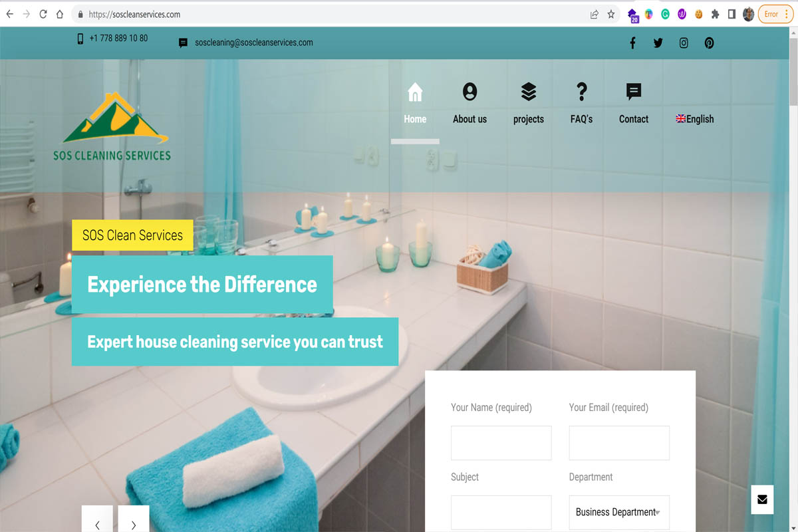Click the sosclean email address link

[253, 43]
